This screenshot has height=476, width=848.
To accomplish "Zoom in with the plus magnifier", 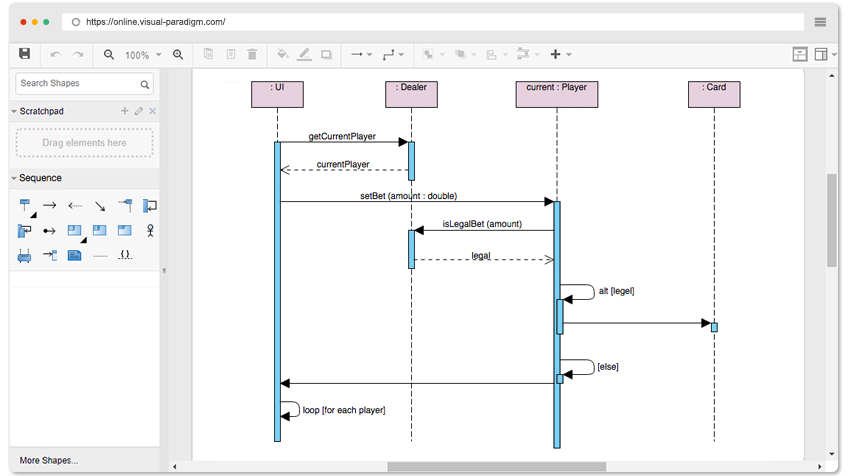I will [x=178, y=55].
